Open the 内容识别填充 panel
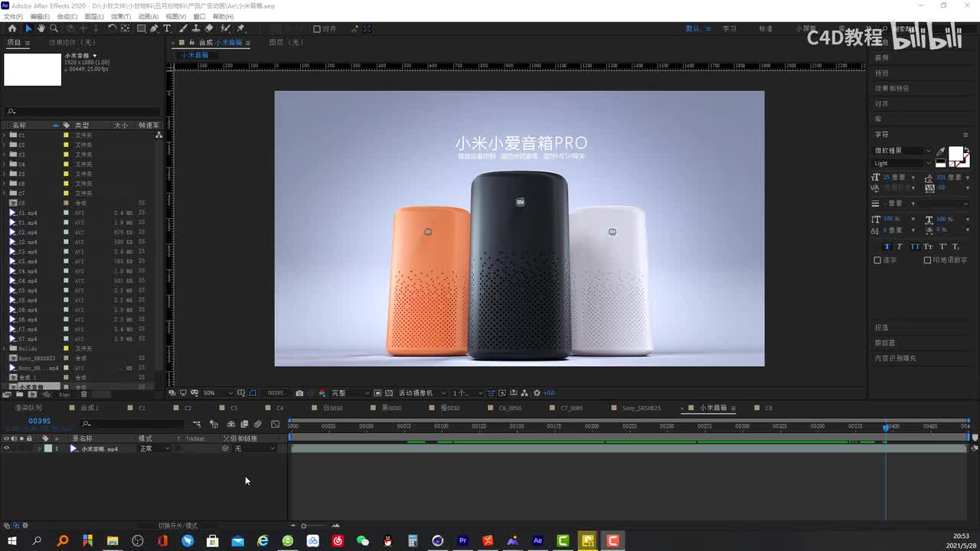Screen dimensions: 980x551 (896, 358)
